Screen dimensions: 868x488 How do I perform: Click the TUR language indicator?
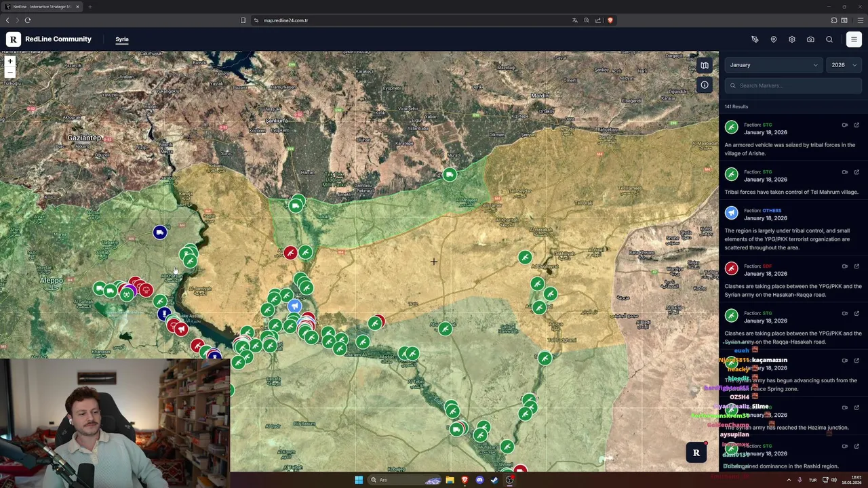tap(812, 480)
